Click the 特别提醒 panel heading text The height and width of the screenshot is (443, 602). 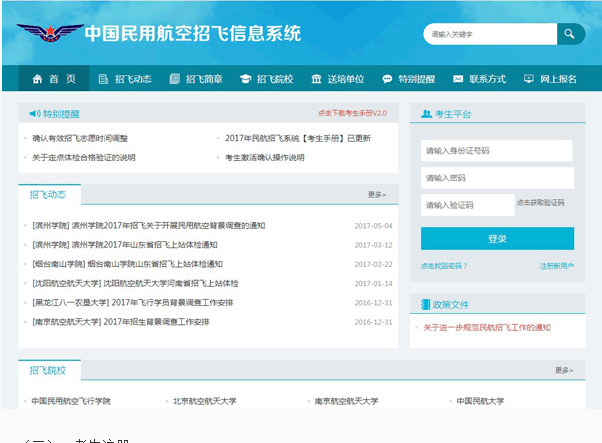pyautogui.click(x=61, y=114)
